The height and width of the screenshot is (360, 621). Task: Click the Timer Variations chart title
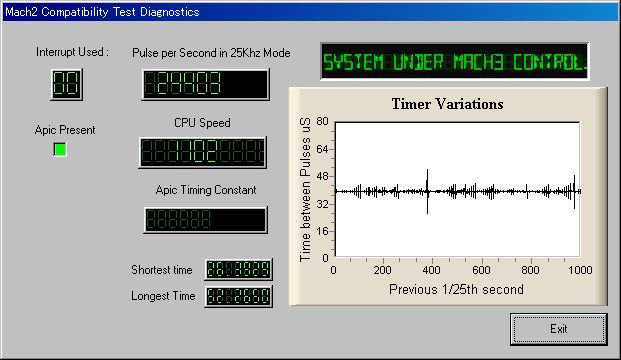(448, 104)
